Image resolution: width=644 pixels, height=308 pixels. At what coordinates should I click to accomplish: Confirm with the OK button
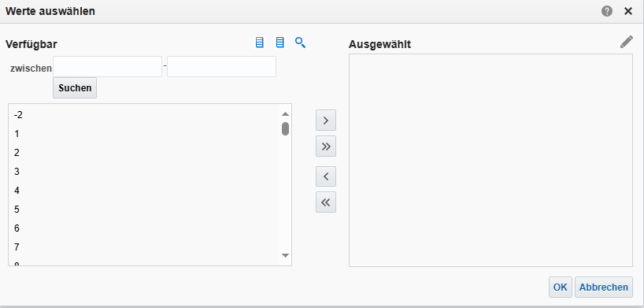(561, 287)
